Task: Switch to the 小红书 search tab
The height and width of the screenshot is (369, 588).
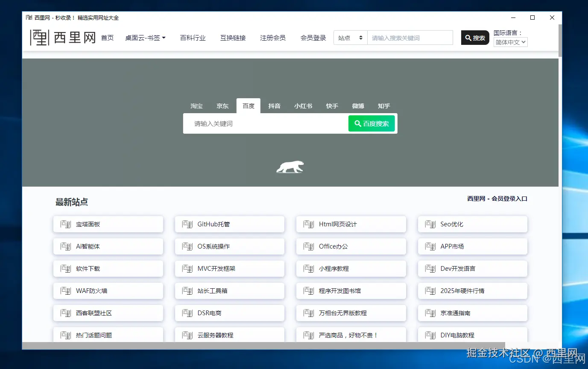Action: point(303,106)
